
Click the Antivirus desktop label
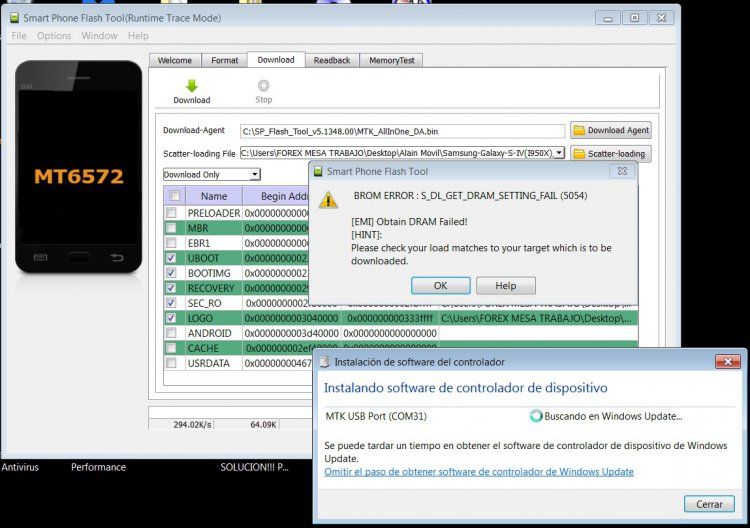pos(20,467)
